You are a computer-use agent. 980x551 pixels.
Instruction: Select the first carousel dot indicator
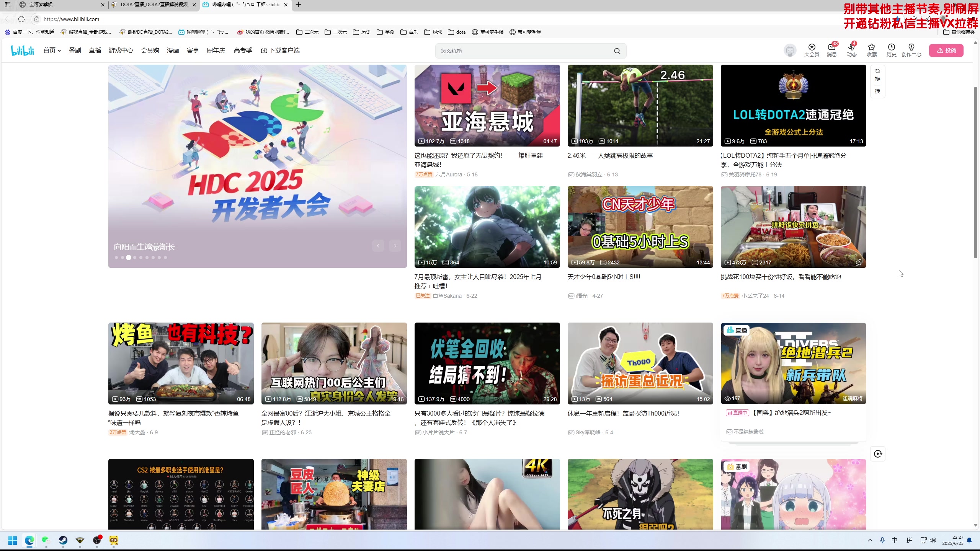[x=116, y=258]
